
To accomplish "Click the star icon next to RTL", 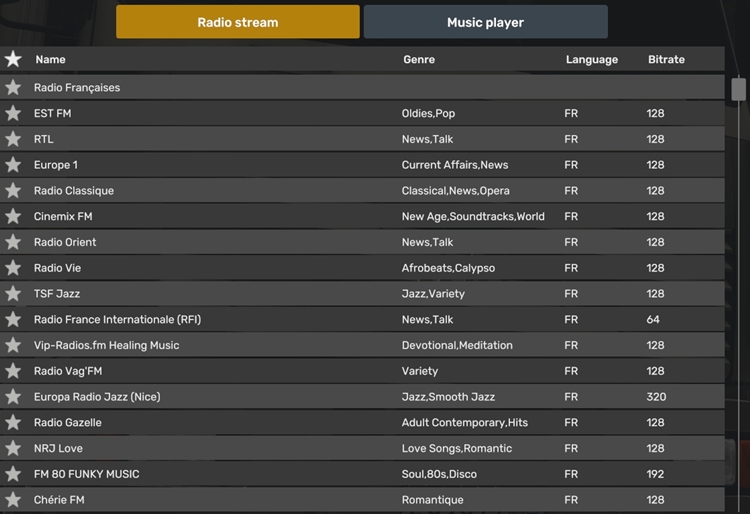I will (13, 139).
